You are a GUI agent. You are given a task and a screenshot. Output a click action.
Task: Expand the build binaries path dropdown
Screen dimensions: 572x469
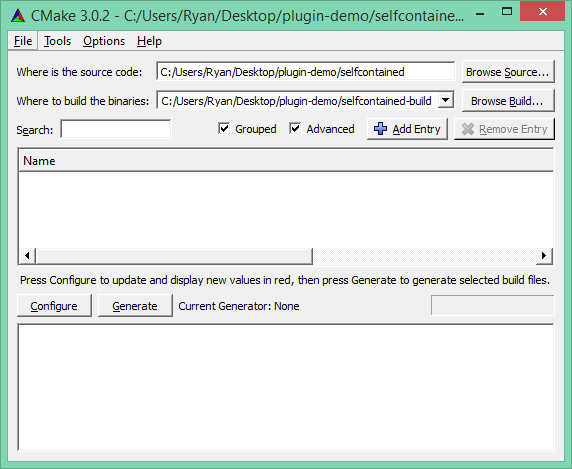pyautogui.click(x=446, y=100)
